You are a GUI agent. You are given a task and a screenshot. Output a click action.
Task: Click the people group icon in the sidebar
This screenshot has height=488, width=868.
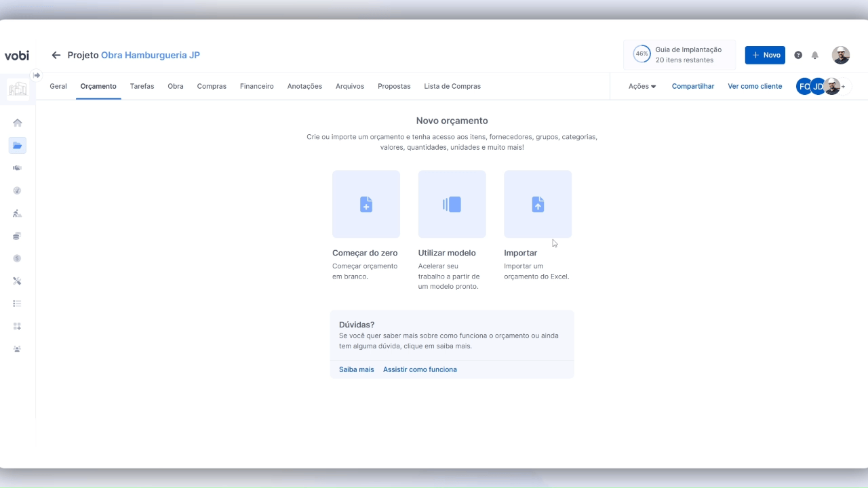pyautogui.click(x=18, y=349)
